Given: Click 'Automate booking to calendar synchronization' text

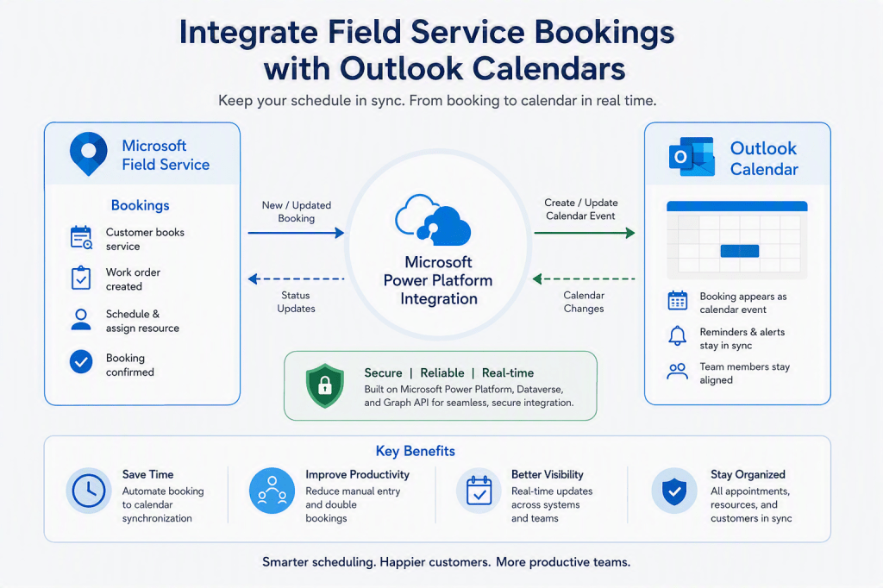Looking at the screenshot, I should click(163, 504).
